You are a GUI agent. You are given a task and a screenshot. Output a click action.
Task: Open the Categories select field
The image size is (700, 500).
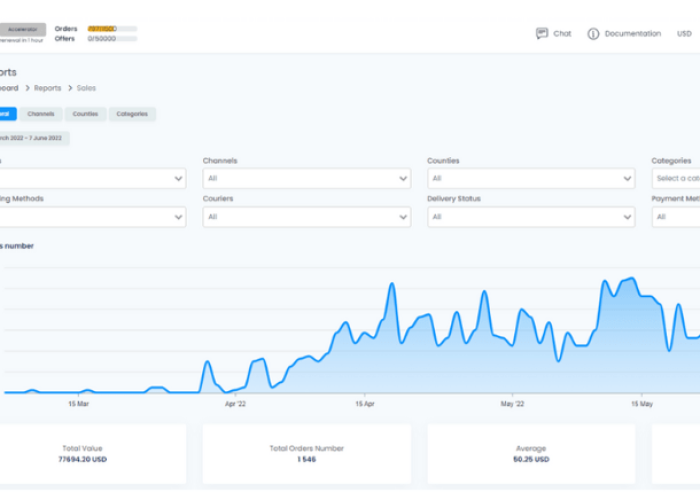point(676,179)
